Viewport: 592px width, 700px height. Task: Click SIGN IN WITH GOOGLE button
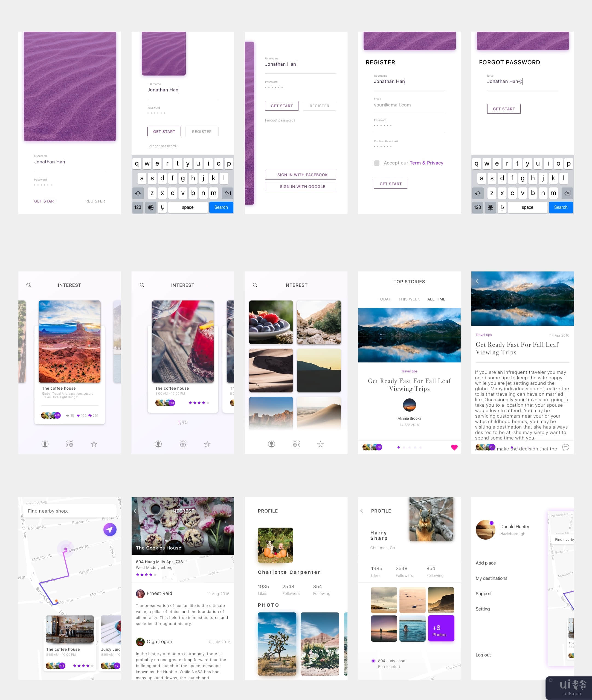point(300,187)
